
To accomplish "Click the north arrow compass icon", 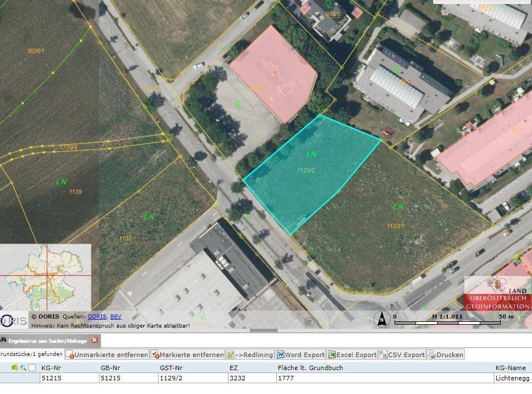I will [x=381, y=320].
